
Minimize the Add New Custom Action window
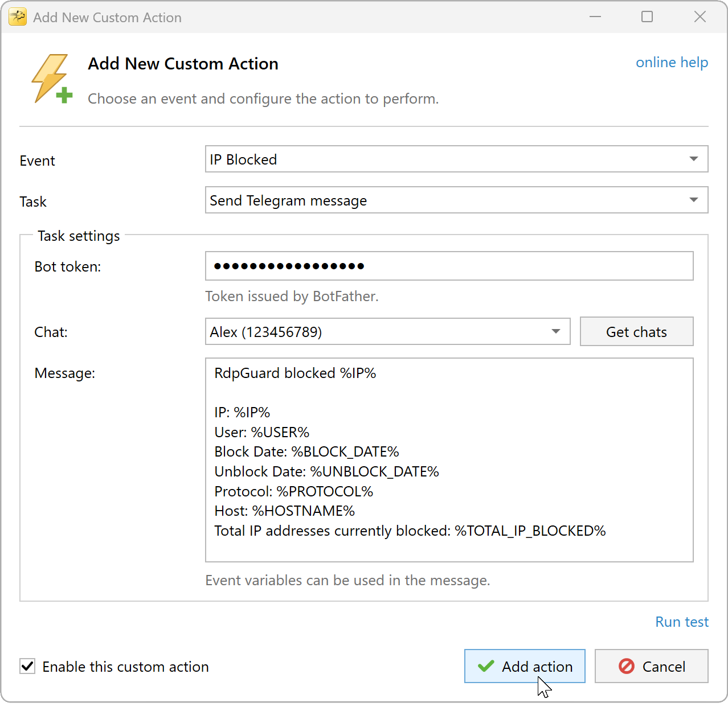click(595, 17)
